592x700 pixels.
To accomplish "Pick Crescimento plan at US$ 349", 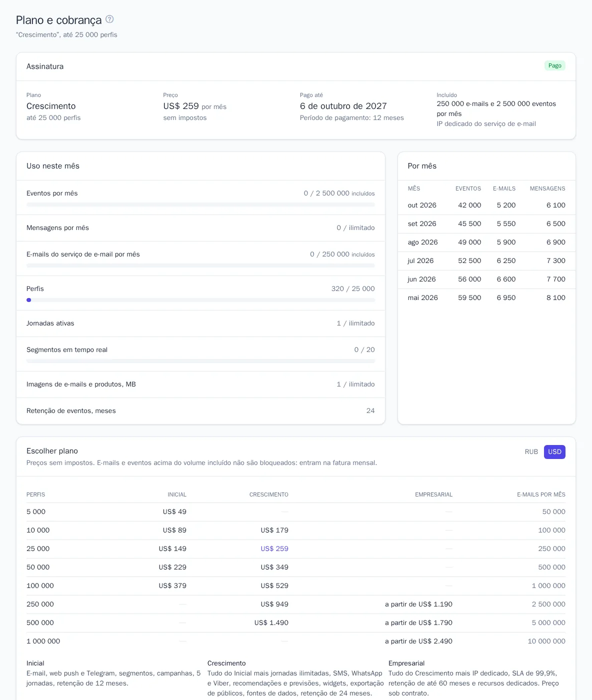I will click(x=274, y=567).
